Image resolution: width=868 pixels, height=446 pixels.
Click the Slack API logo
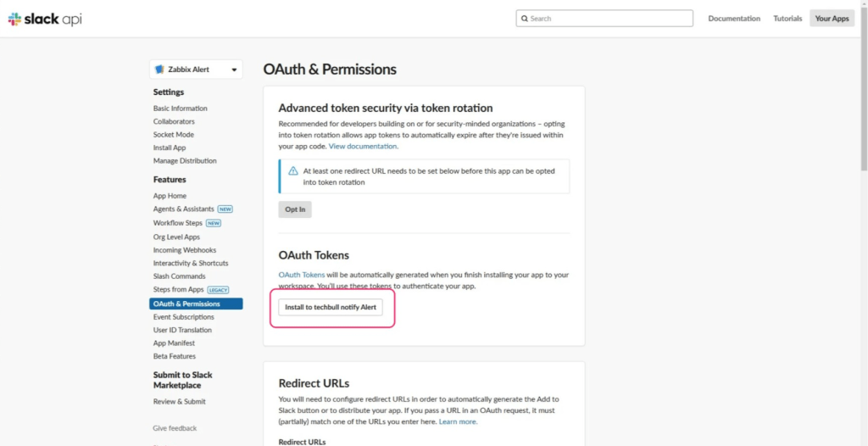[45, 19]
